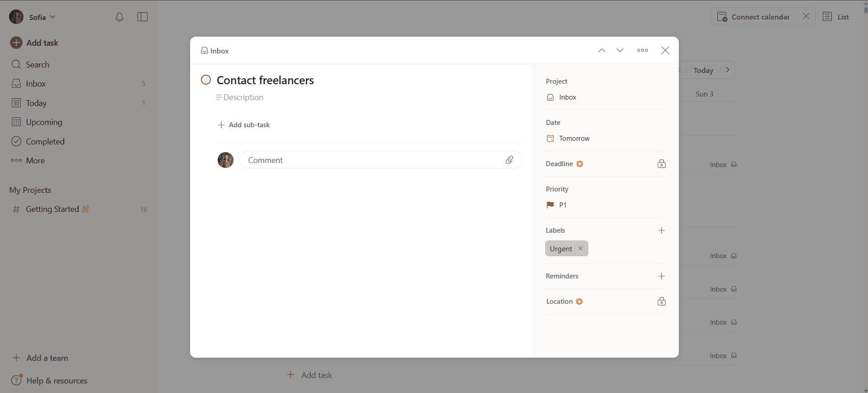Mark Contact freelancers task complete
868x393 pixels.
point(206,80)
